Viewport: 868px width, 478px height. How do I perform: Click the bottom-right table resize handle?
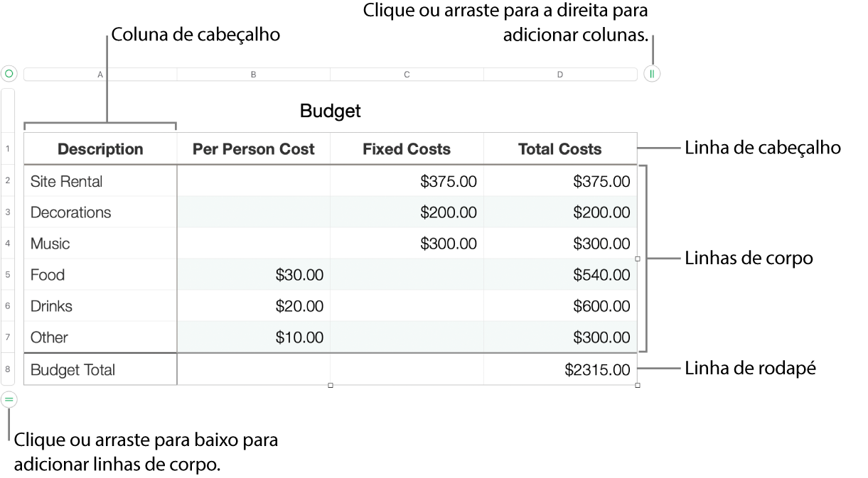point(637,385)
